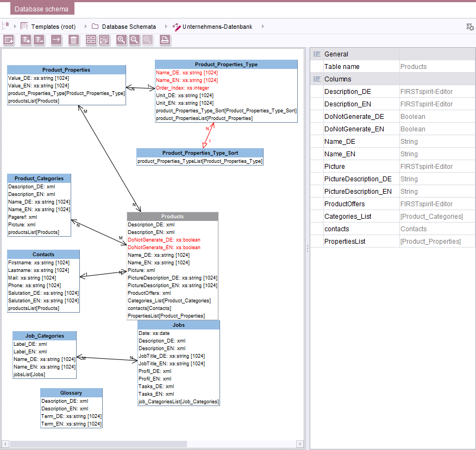Click the delete icon in the toolbar
This screenshot has height=450, width=476.
click(73, 40)
